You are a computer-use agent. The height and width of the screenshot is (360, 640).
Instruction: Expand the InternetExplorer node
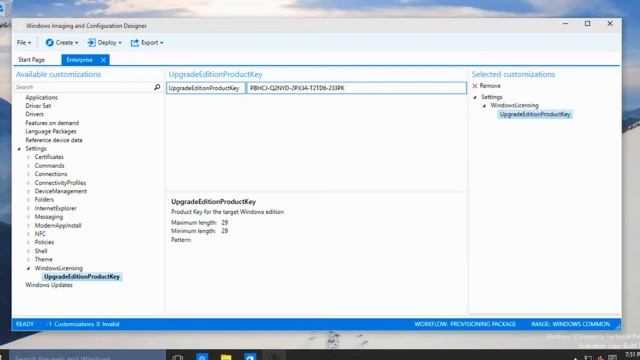coord(28,208)
